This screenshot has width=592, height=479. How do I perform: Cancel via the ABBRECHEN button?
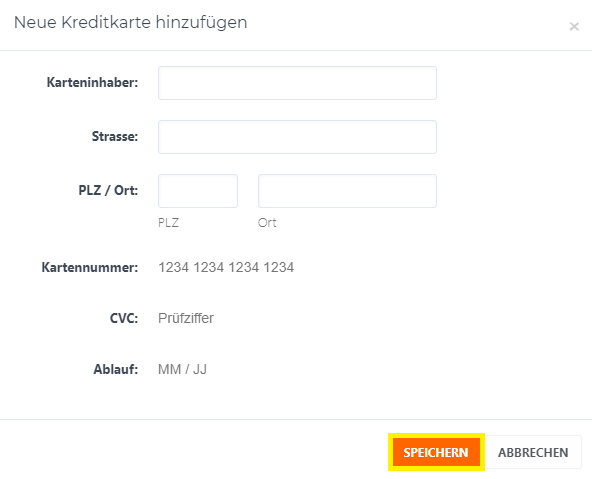tap(533, 452)
